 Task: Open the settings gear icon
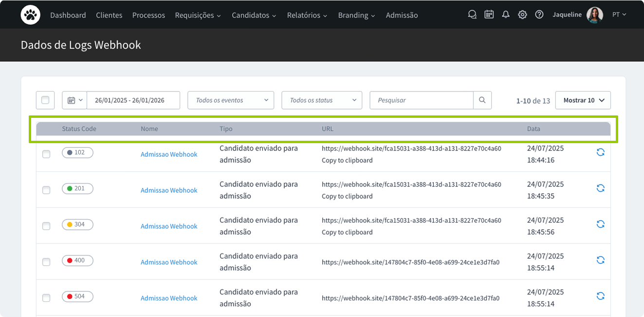(522, 14)
